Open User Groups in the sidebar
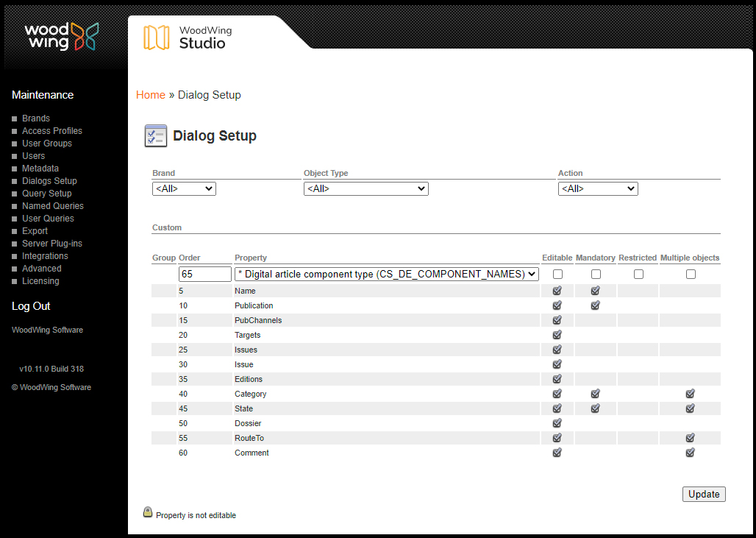This screenshot has width=756, height=538. 47,144
